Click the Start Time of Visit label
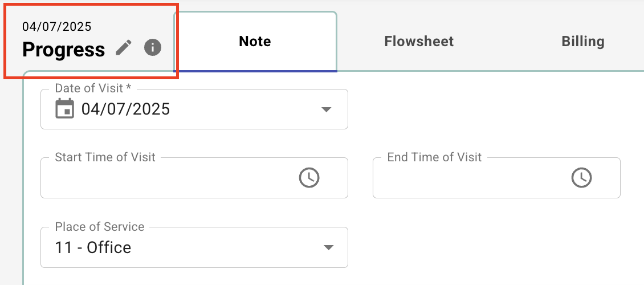This screenshot has height=285, width=644. tap(105, 157)
